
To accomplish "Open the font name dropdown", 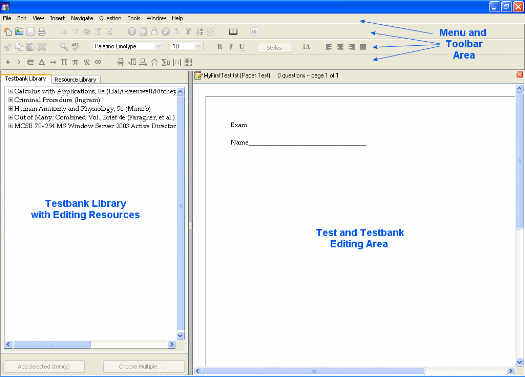I will point(159,46).
